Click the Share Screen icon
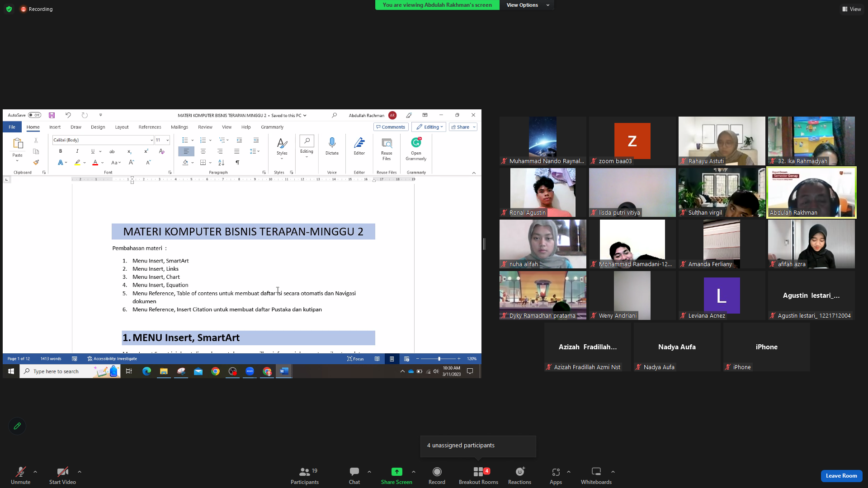This screenshot has height=488, width=868. (x=396, y=472)
